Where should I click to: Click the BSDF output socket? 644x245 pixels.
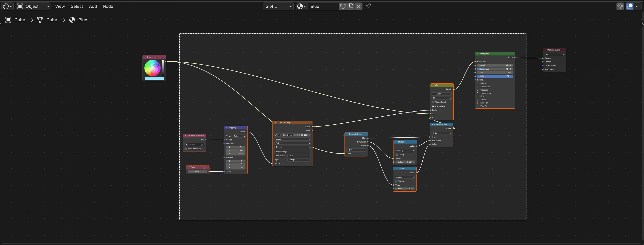[515, 58]
